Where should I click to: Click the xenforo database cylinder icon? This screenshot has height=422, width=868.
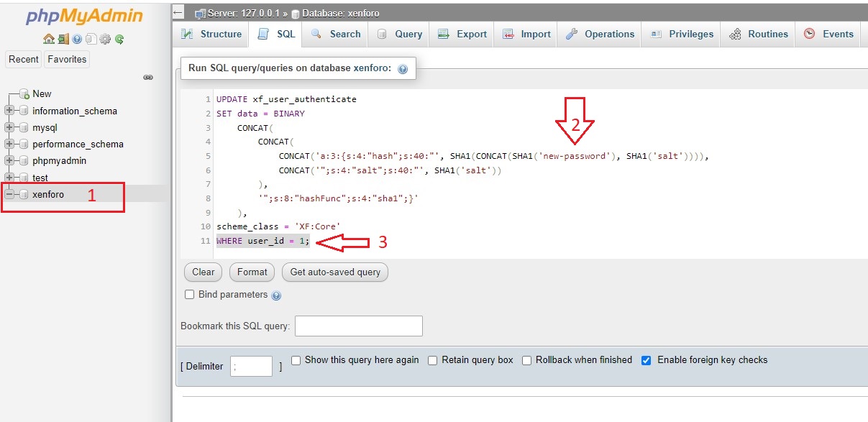[24, 194]
